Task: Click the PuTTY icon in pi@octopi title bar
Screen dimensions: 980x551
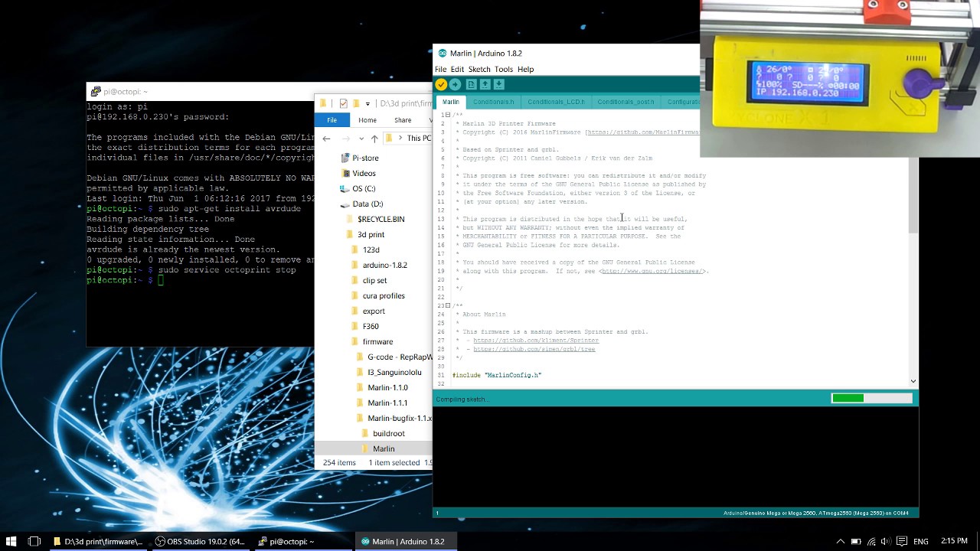Action: tap(96, 92)
